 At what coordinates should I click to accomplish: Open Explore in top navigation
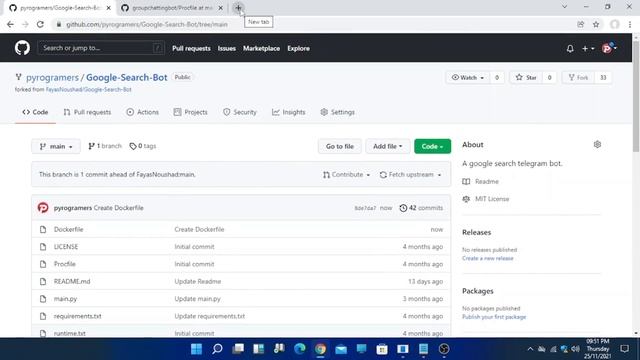point(298,49)
